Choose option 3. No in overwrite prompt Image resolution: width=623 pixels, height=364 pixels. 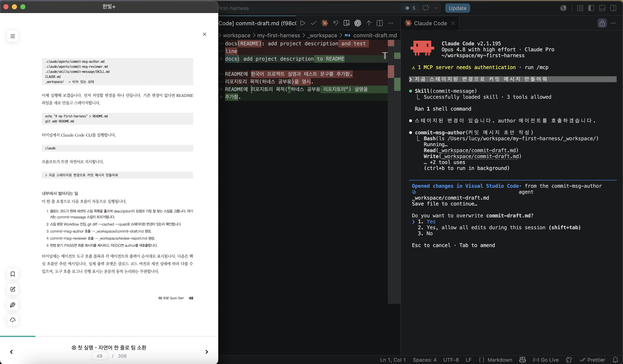point(425,233)
